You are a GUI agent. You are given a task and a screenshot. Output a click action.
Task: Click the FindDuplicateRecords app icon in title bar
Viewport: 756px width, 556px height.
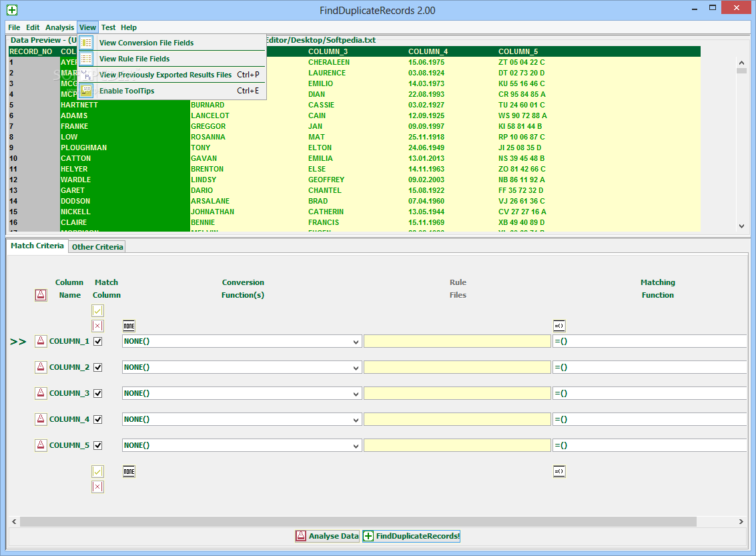point(12,9)
